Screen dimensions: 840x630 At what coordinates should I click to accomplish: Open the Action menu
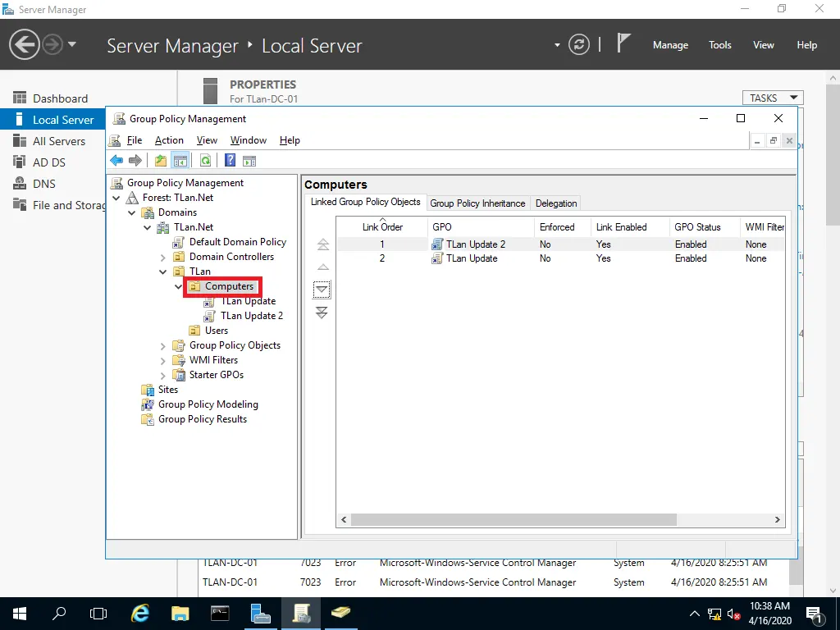coord(169,140)
